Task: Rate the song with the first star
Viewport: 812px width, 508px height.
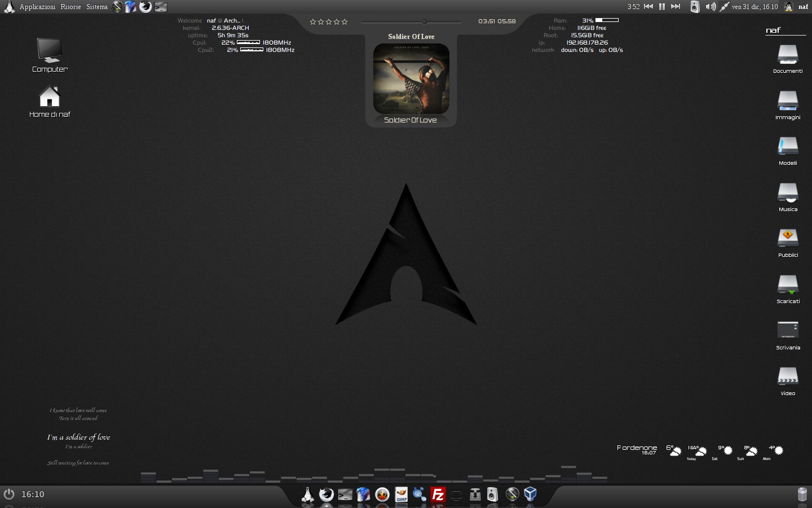Action: pos(313,22)
